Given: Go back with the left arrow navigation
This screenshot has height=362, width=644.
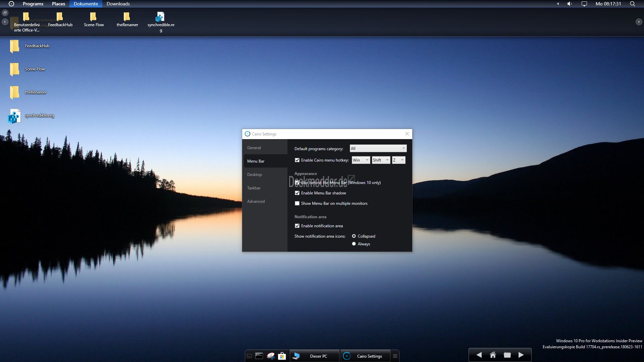Looking at the screenshot, I should click(479, 355).
